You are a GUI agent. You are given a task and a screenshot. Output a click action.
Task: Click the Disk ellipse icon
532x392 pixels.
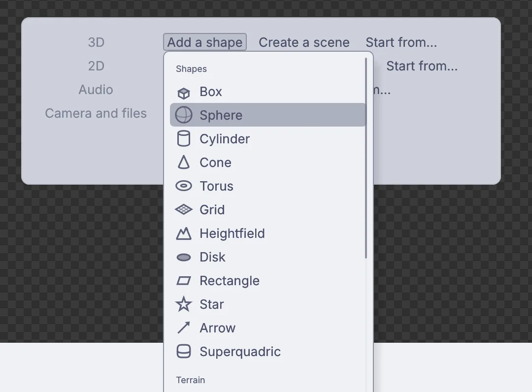184,258
